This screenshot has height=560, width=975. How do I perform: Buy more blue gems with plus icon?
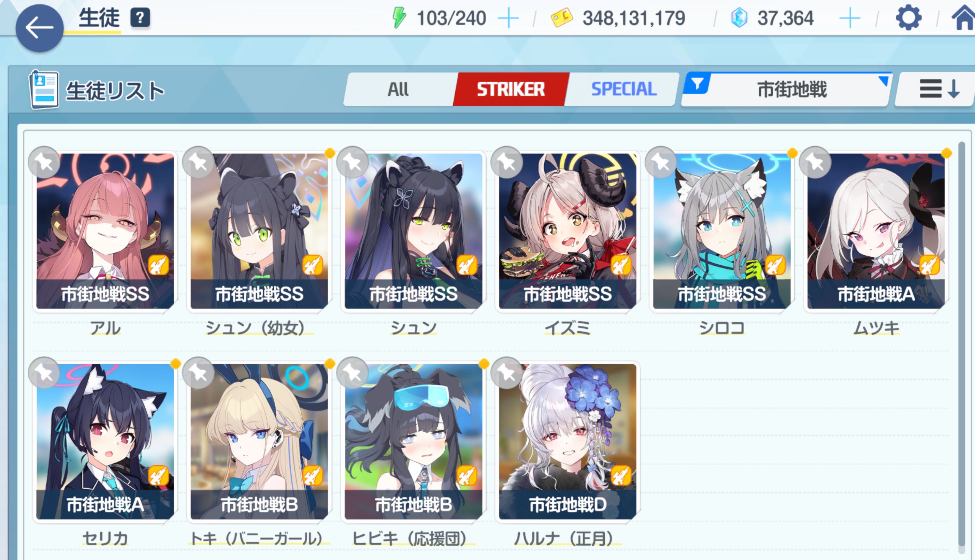[849, 18]
